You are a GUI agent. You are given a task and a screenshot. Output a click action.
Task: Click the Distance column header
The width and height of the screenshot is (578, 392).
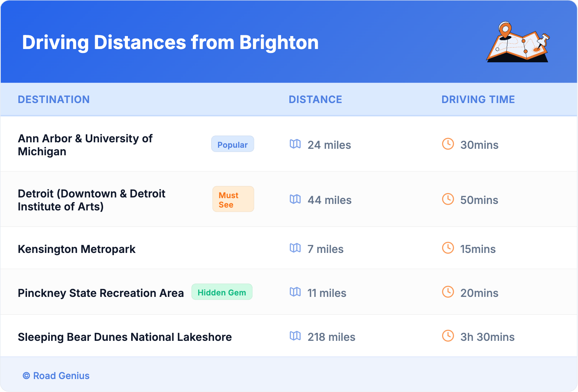315,99
